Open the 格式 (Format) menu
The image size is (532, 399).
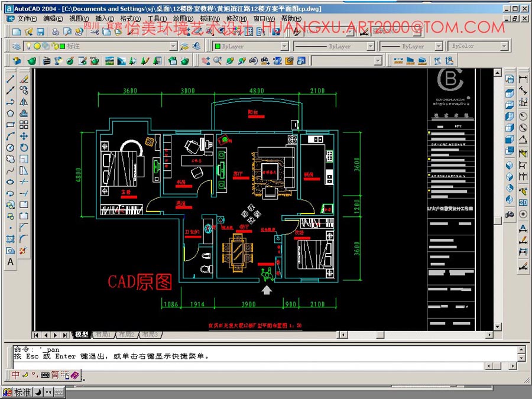click(130, 18)
